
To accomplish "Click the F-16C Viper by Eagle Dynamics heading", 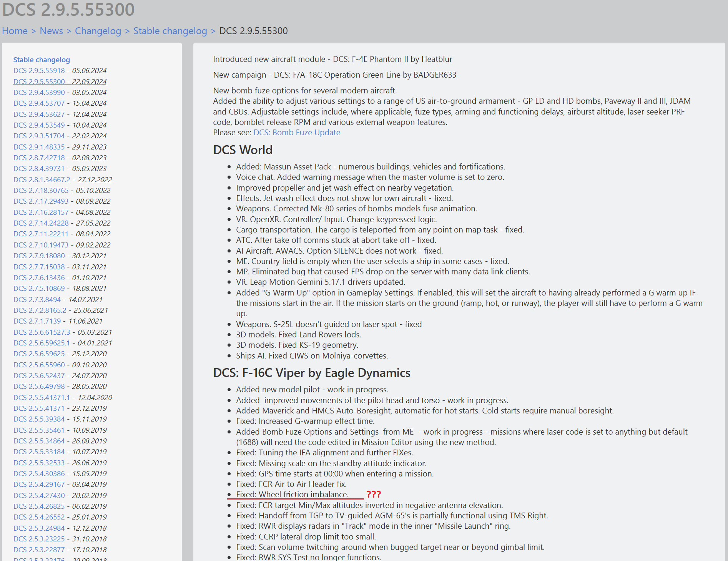I will click(x=312, y=373).
